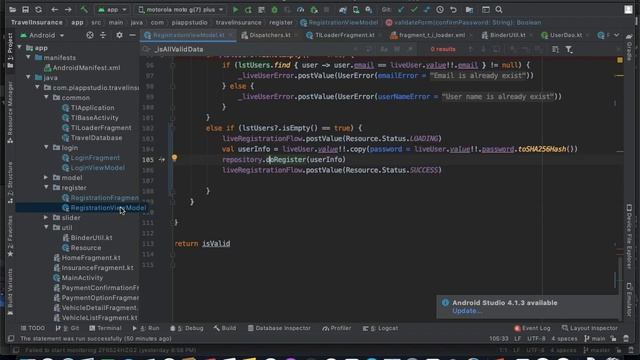Viewport: 640px width, 360px height.
Task: Open the Database Inspector tool window
Action: (279, 328)
